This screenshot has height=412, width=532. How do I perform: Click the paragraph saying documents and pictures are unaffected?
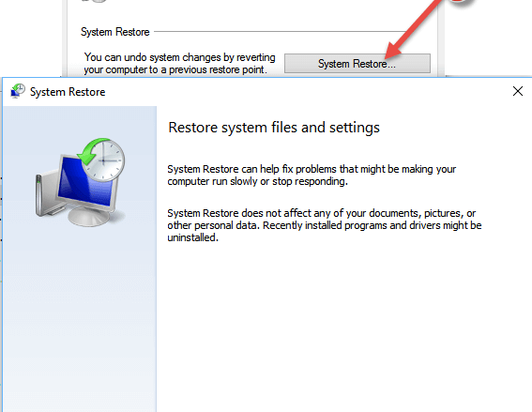(x=325, y=225)
